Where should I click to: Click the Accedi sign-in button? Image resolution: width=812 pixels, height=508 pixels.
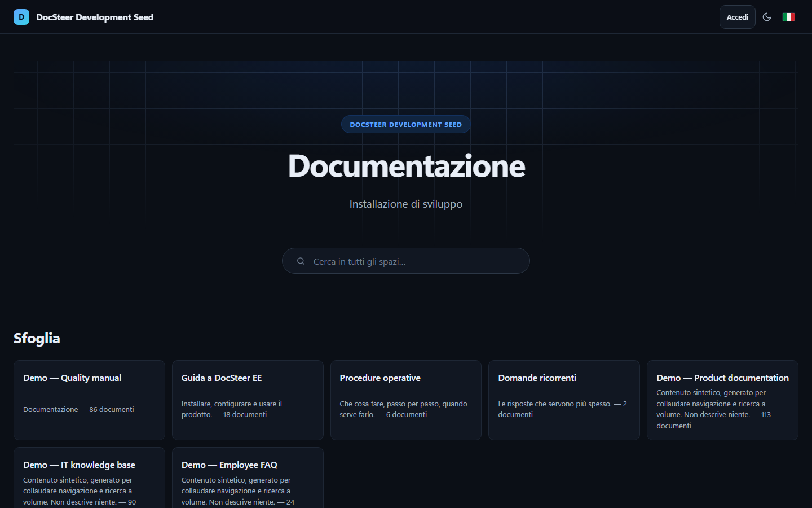point(737,17)
